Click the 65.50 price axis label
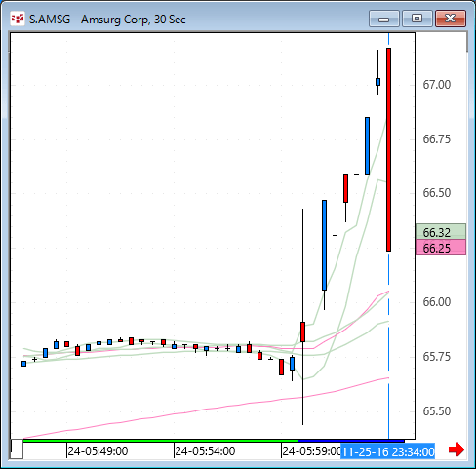476x469 pixels. (x=437, y=411)
